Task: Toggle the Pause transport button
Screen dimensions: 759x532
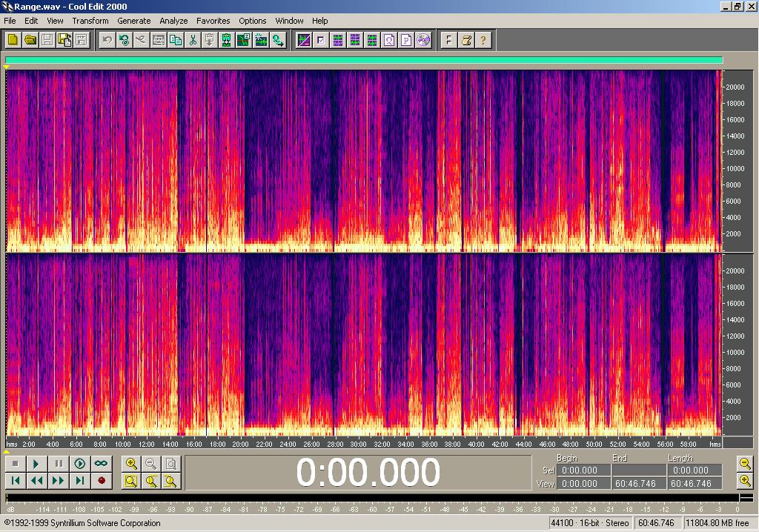Action: pyautogui.click(x=58, y=464)
